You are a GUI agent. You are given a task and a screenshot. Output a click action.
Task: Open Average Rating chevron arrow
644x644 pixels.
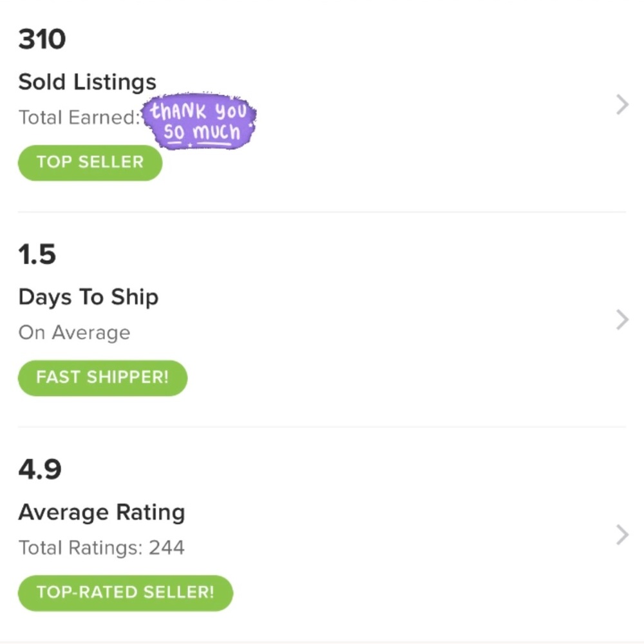(621, 535)
